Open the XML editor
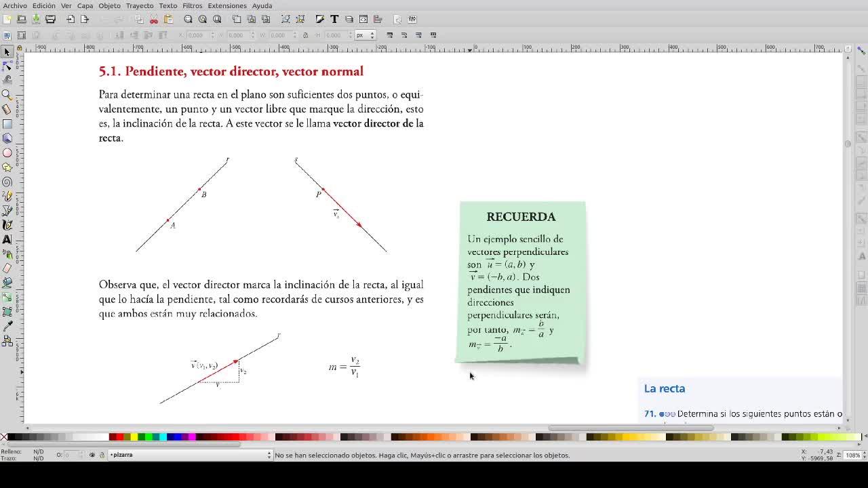This screenshot has height=488, width=868. (363, 19)
